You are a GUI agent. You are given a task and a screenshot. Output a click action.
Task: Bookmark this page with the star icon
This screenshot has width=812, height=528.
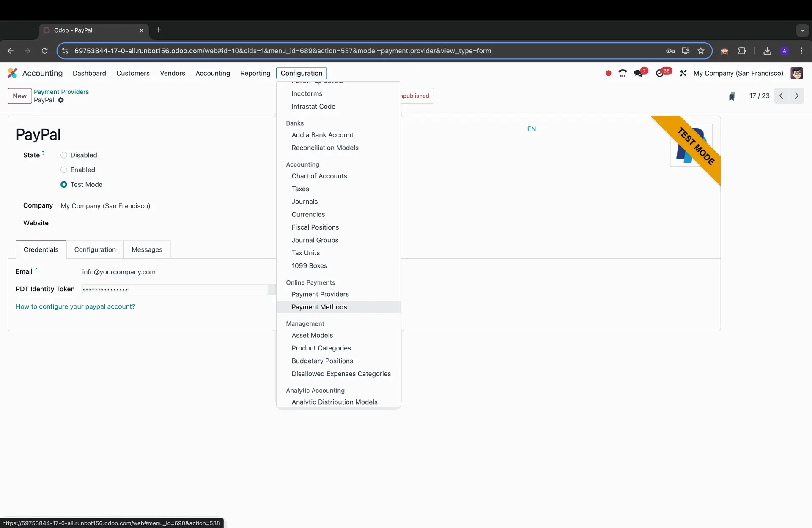pos(701,51)
